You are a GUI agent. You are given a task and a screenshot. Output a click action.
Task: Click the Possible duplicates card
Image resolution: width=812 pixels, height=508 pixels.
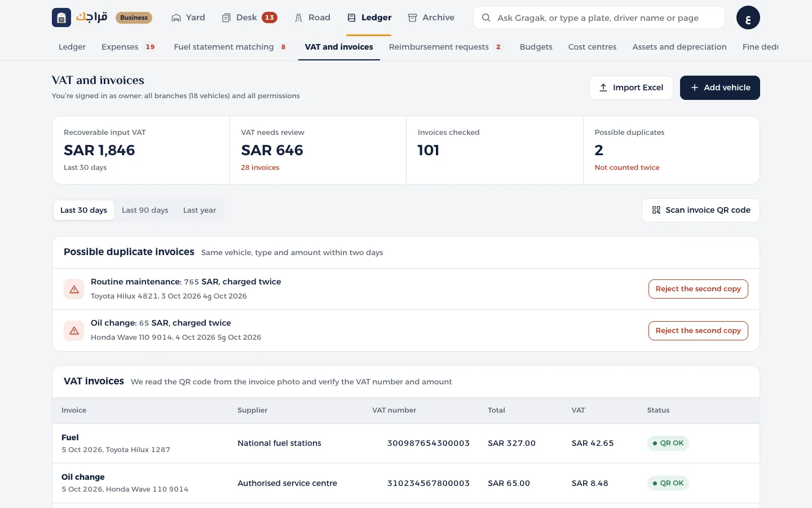(x=671, y=150)
